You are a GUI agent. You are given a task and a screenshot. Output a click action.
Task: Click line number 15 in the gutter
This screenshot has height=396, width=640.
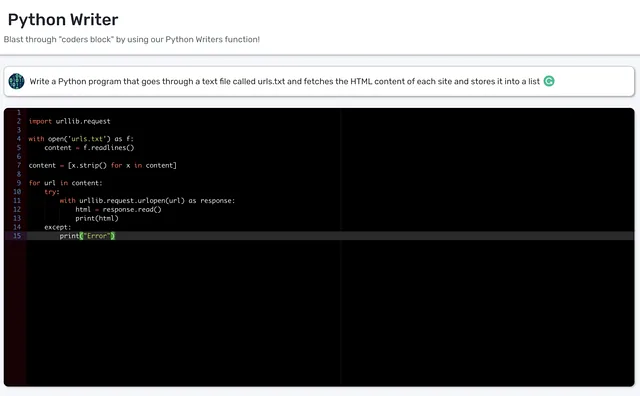point(17,236)
